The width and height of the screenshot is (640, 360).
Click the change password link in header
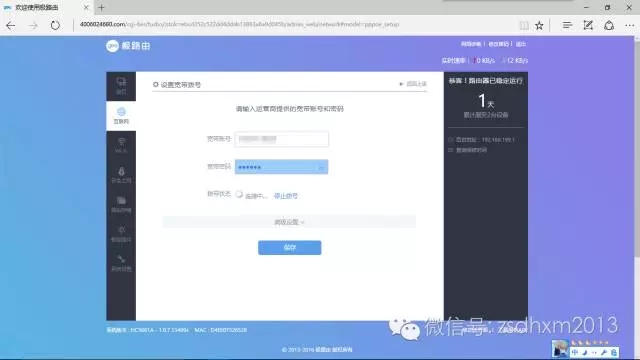(x=498, y=44)
